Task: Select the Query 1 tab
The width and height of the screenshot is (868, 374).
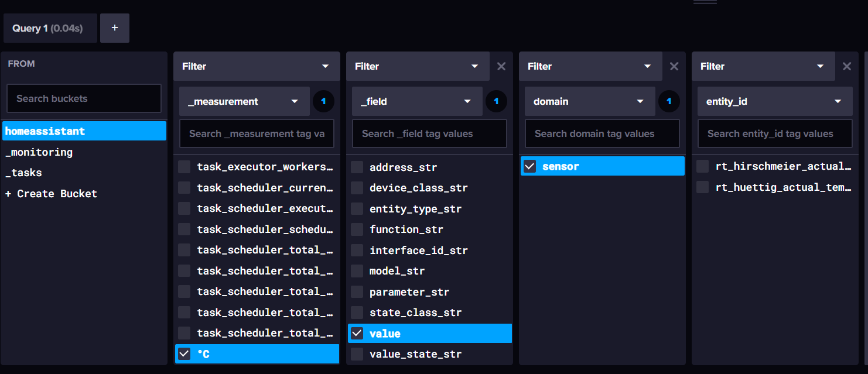Action: pos(50,28)
